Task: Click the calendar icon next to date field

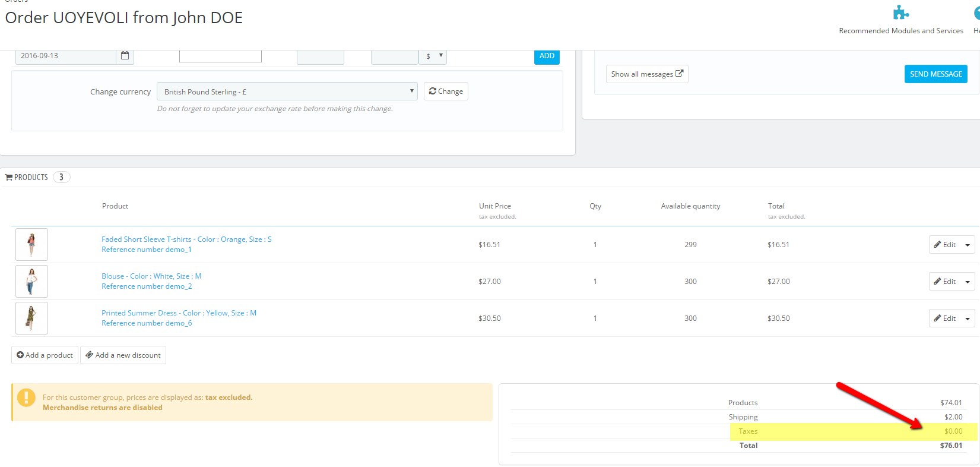Action: tap(125, 56)
